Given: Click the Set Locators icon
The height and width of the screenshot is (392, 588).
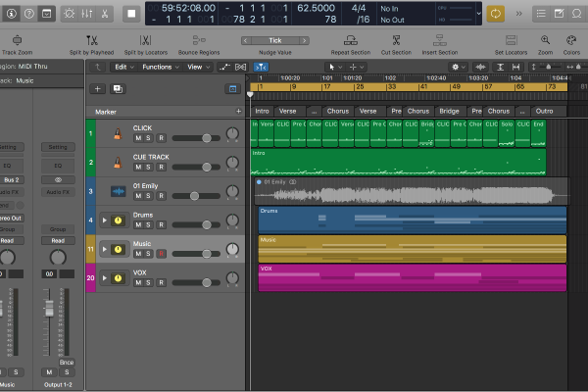Looking at the screenshot, I should 511,40.
